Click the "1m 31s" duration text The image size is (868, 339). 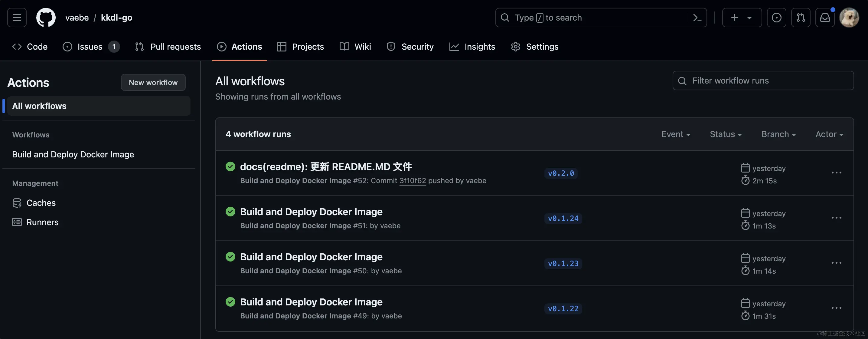coord(764,316)
